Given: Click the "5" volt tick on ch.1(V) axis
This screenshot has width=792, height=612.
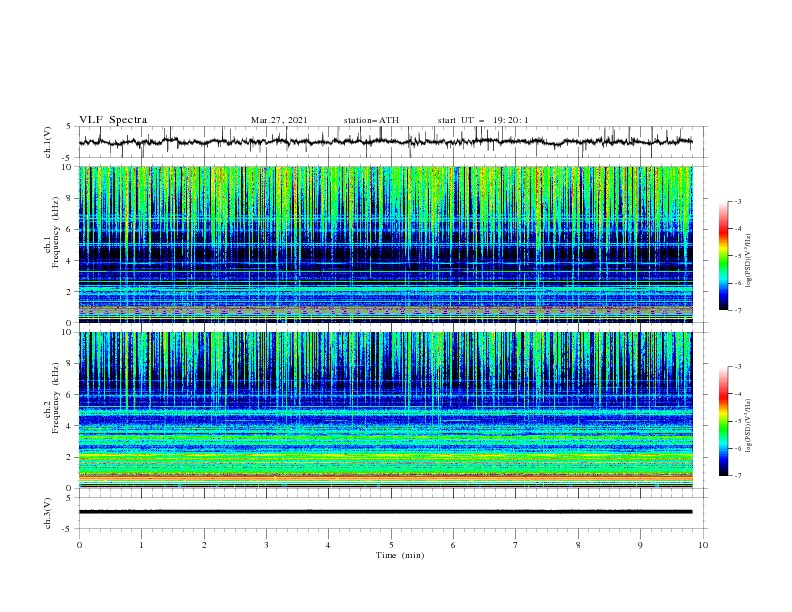Looking at the screenshot, I should [x=70, y=127].
